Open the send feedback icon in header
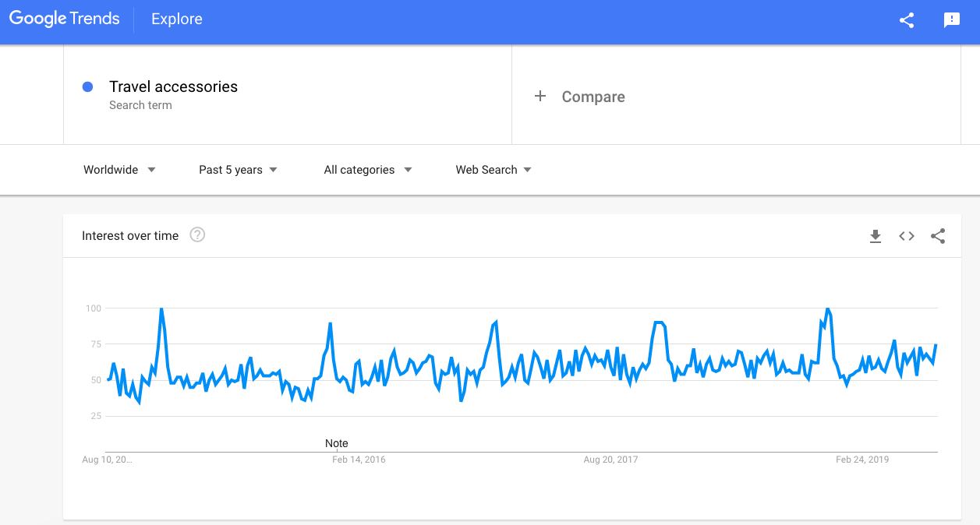This screenshot has height=525, width=980. pyautogui.click(x=952, y=20)
